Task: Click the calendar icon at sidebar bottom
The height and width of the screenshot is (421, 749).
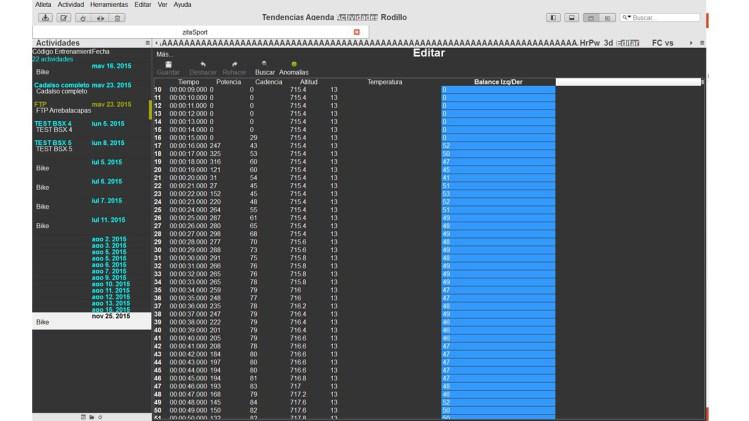Action: tap(84, 415)
